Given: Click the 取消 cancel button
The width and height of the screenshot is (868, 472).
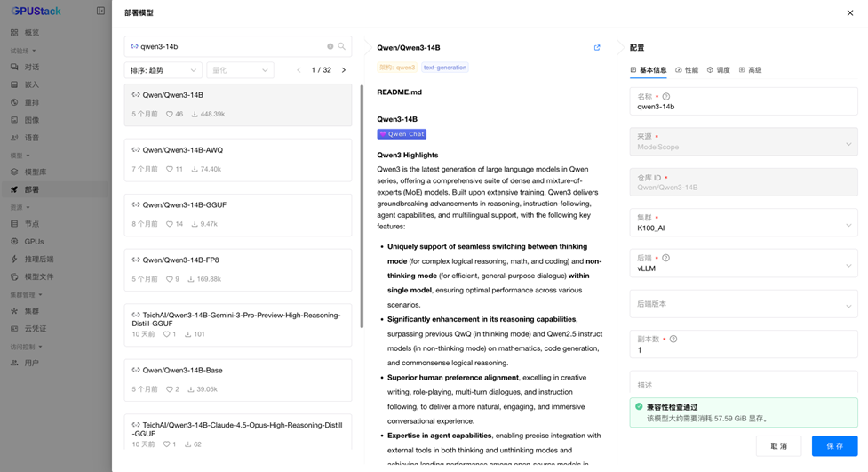Looking at the screenshot, I should click(x=778, y=446).
